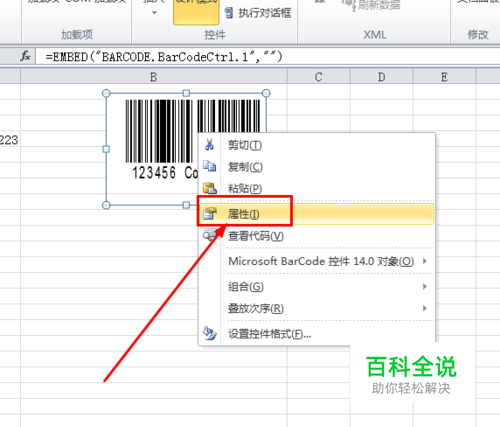Viewport: 500px width, 427px height.
Task: Click the barcode bottom-middle resize handle
Action: pos(186,205)
